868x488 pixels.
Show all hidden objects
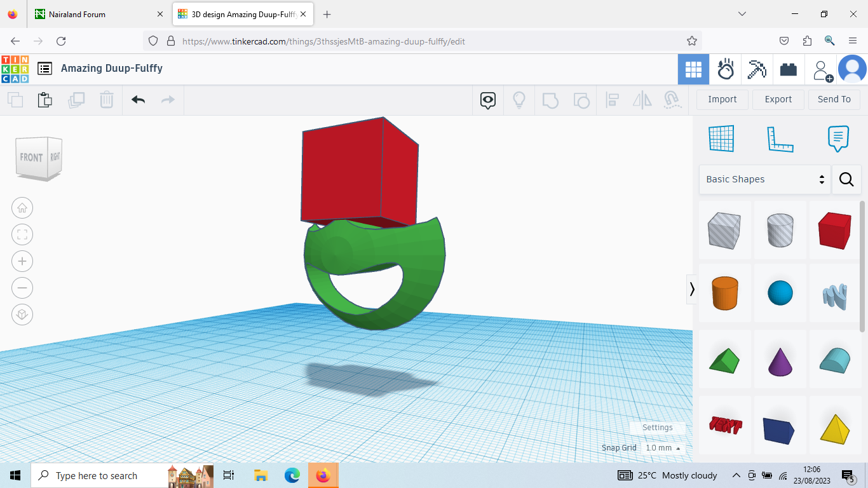pyautogui.click(x=519, y=100)
